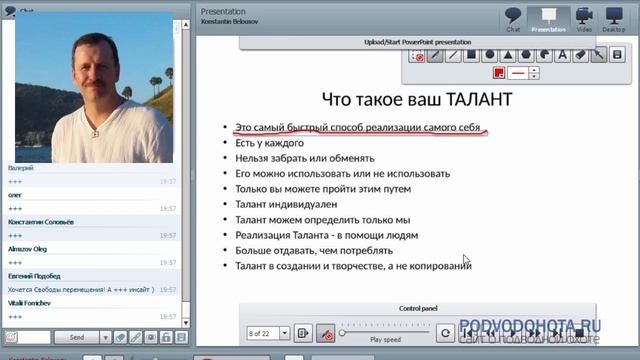
Task: Click the 'Control panel' header label
Action: tap(418, 308)
